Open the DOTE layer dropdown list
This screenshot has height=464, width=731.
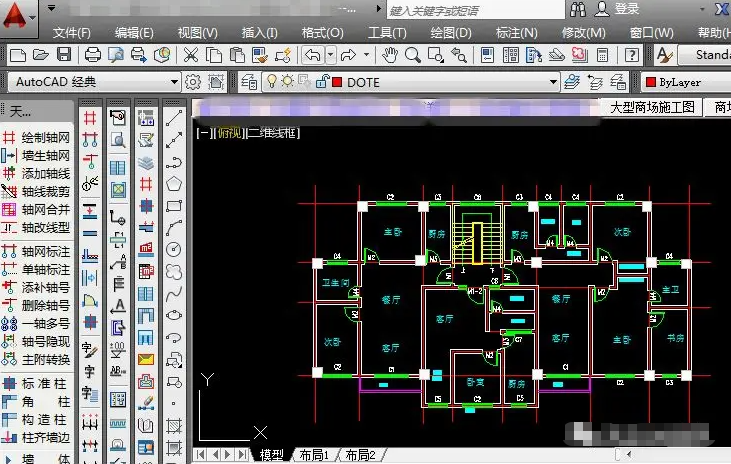click(552, 82)
